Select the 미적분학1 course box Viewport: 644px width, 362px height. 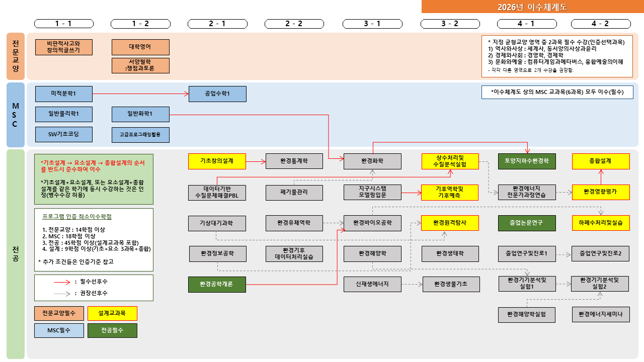click(x=64, y=94)
